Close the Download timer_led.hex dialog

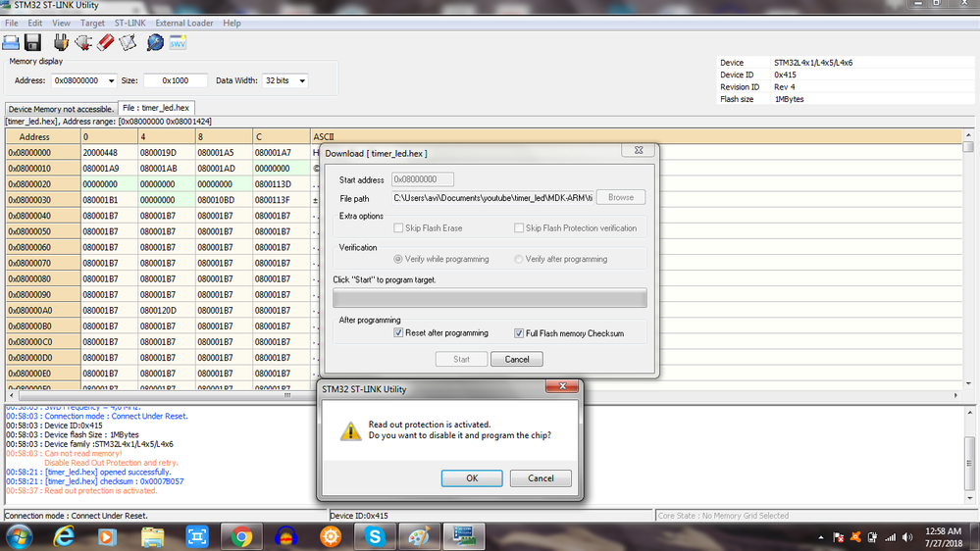tap(638, 150)
